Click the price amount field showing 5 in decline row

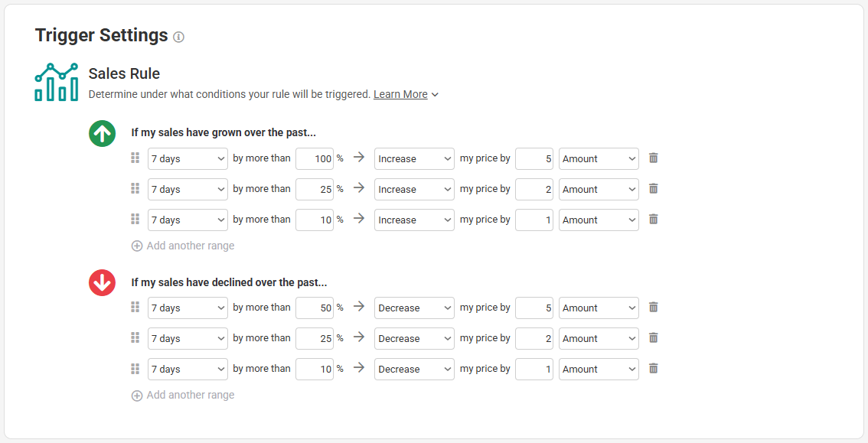[x=534, y=308]
